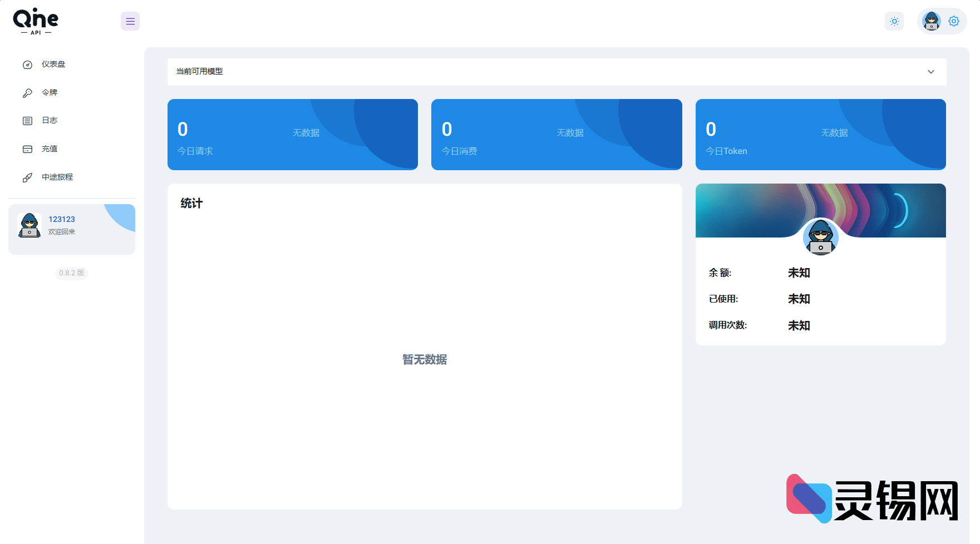Select the 令牌 key icon
This screenshot has height=544, width=980.
27,92
